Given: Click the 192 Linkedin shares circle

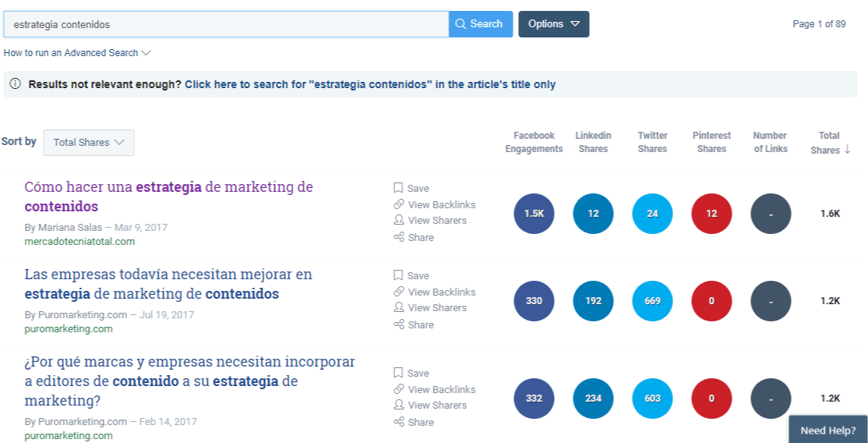Looking at the screenshot, I should 593,301.
